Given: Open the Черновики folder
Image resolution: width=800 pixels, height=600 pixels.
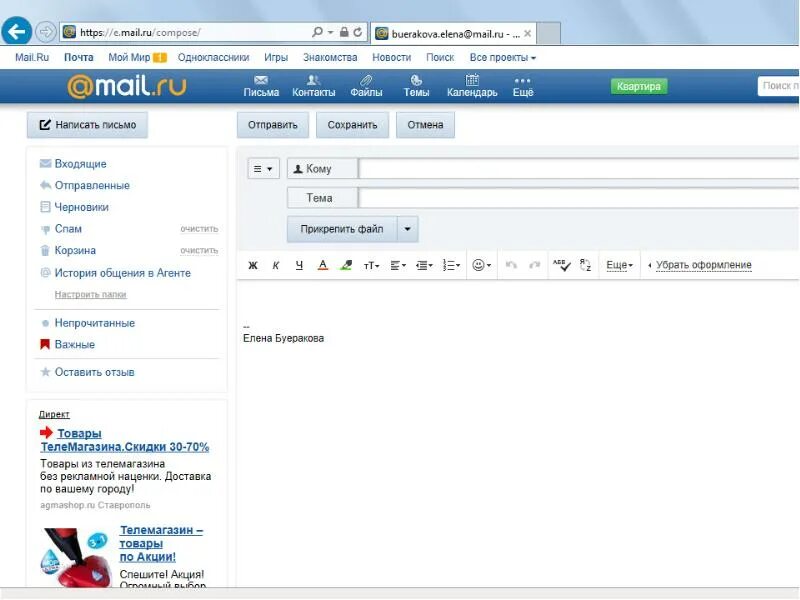Looking at the screenshot, I should pos(81,207).
